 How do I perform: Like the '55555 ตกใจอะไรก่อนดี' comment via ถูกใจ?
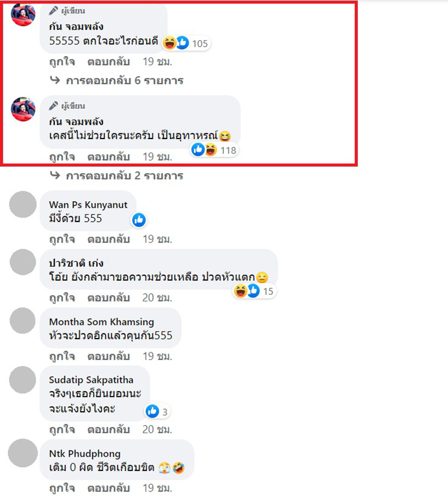click(62, 61)
